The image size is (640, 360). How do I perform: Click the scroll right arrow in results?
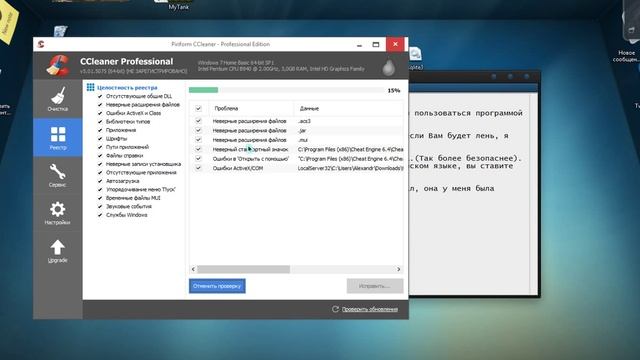pos(399,269)
